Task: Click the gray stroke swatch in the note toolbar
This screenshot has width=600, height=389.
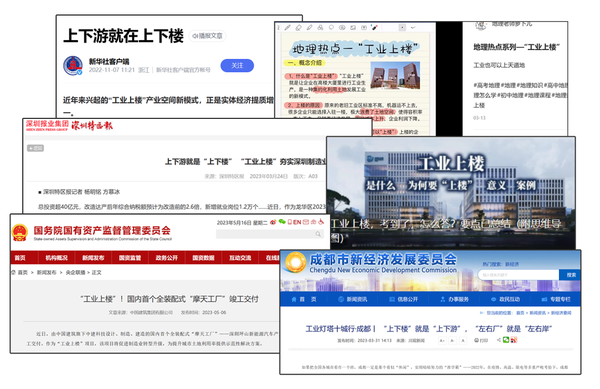Action: coord(402,28)
